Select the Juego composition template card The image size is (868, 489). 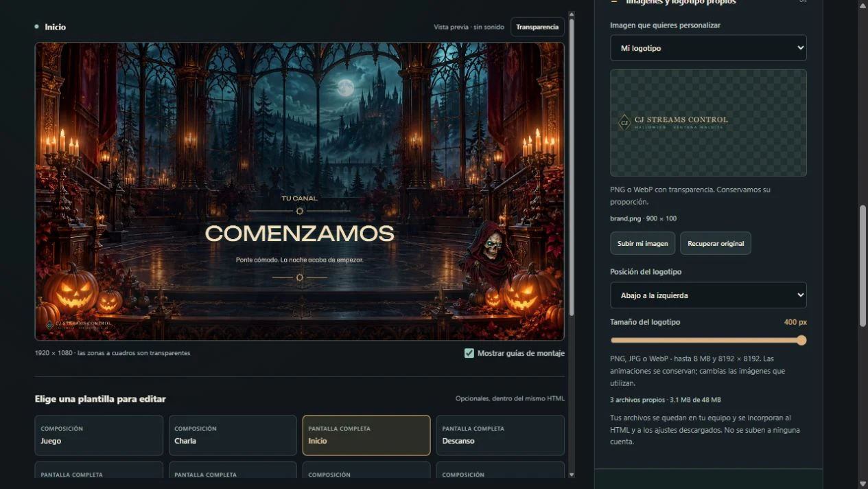[x=99, y=435]
